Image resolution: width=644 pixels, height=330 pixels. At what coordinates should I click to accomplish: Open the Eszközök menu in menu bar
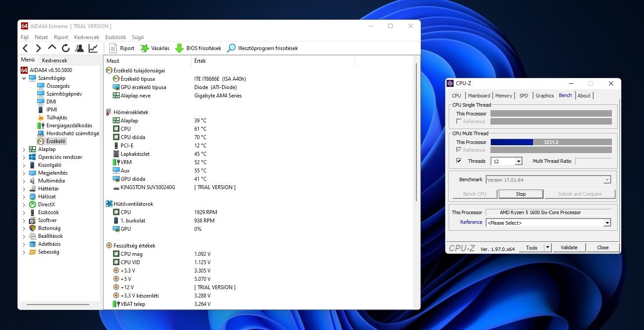[x=115, y=37]
